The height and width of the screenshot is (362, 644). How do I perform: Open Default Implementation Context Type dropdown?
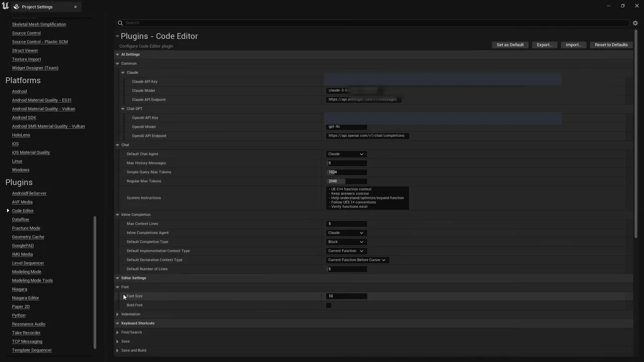[346, 251]
